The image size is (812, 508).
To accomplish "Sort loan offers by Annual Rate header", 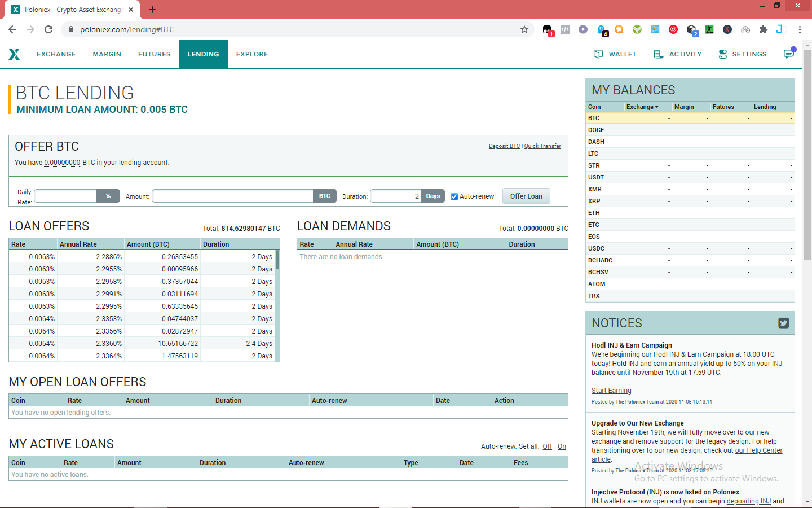I will pyautogui.click(x=78, y=244).
